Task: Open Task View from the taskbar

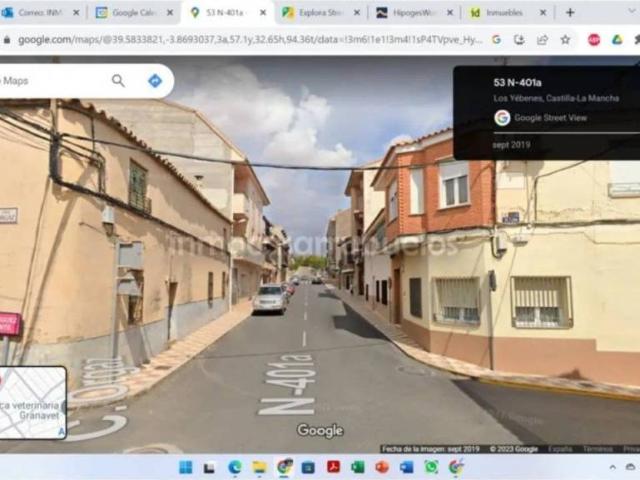Action: coord(210,467)
